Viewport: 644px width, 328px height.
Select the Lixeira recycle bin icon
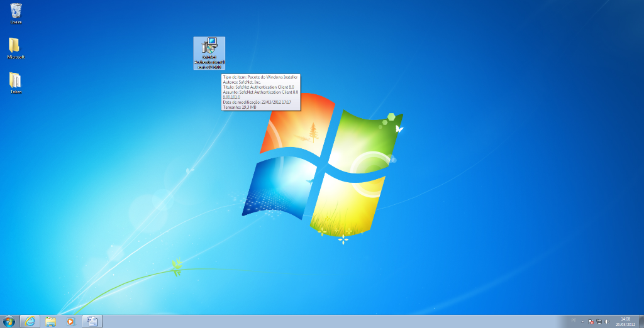pos(16,10)
